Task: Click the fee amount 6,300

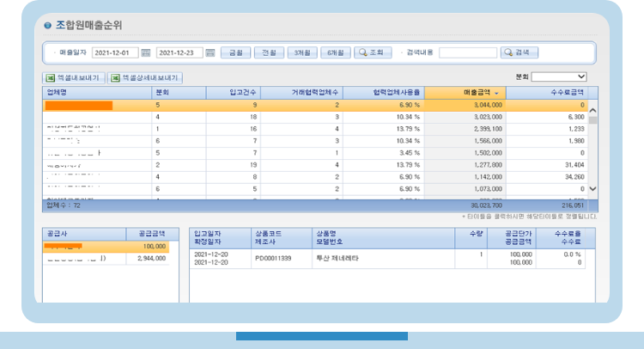Action: coord(576,117)
